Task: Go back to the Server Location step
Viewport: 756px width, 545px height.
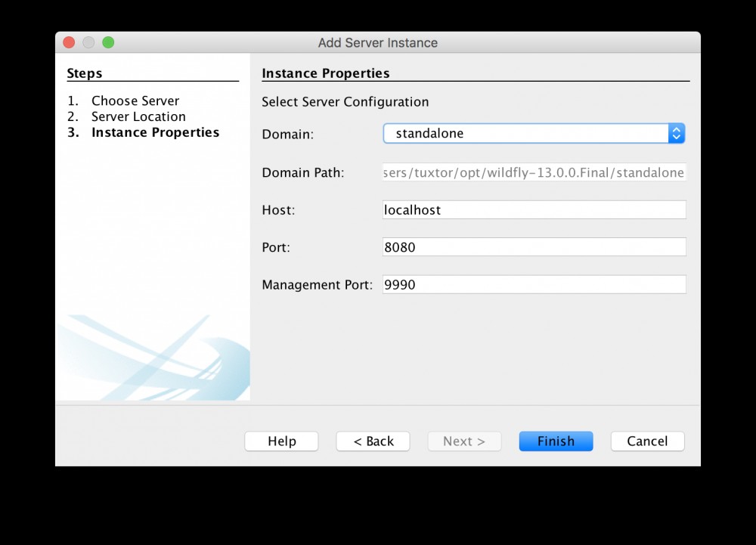Action: (x=373, y=441)
